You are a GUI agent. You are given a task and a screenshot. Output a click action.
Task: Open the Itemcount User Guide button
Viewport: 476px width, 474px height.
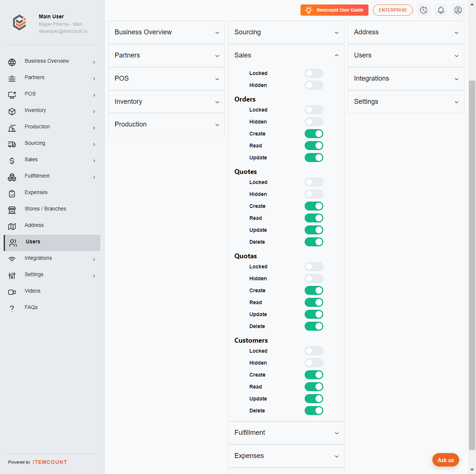click(x=334, y=10)
